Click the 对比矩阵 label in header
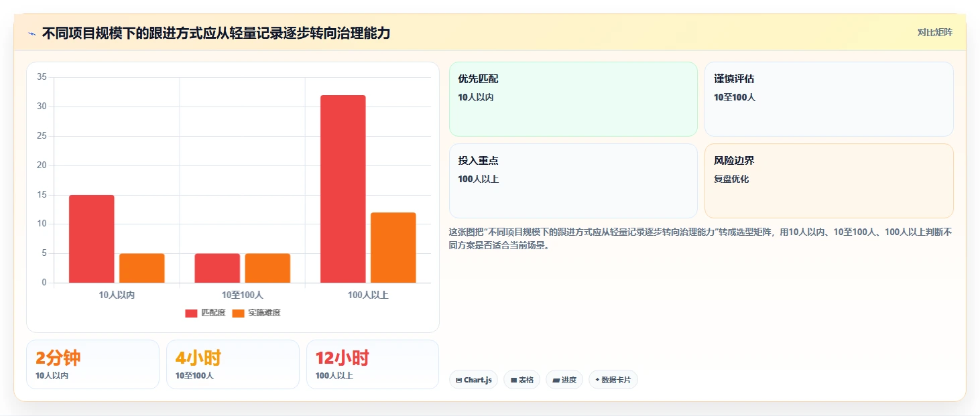This screenshot has width=980, height=416. [x=934, y=32]
